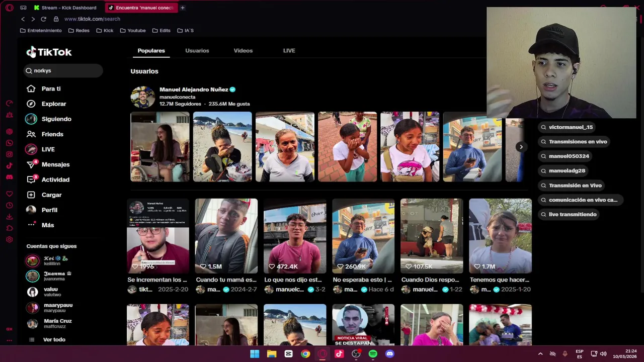The width and height of the screenshot is (644, 362).
Task: Click manuelconecta profile avatar
Action: coord(143,97)
